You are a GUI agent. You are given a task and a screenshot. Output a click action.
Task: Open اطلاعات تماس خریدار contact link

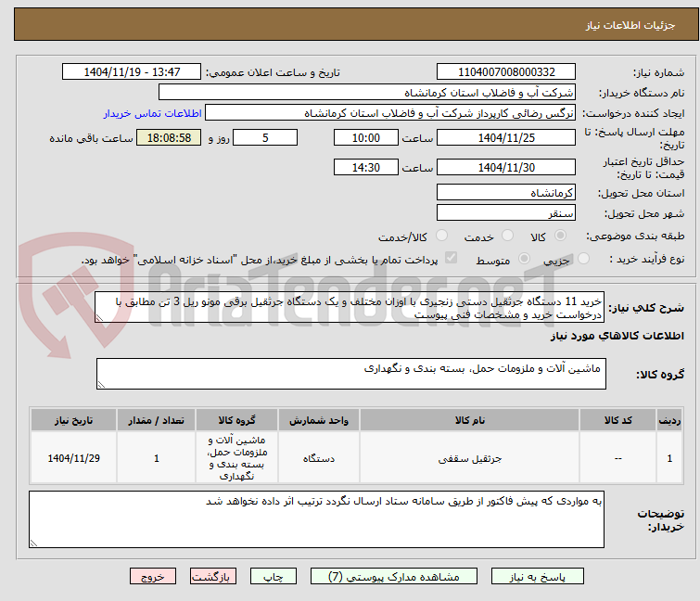(x=153, y=113)
